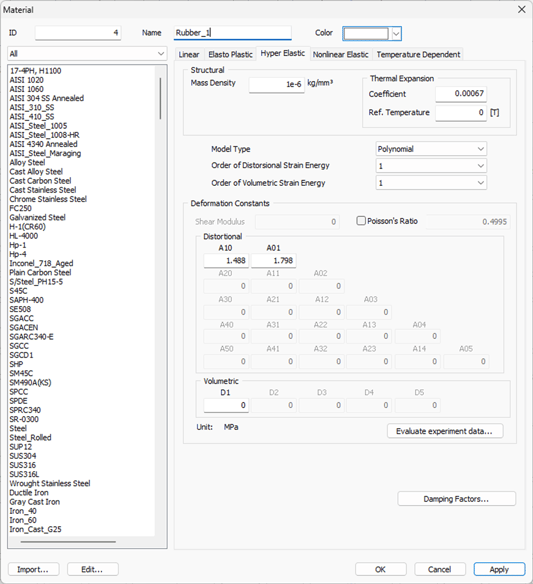Select 'Iron_Cast_G25' material
The width and height of the screenshot is (533, 584).
(x=35, y=529)
